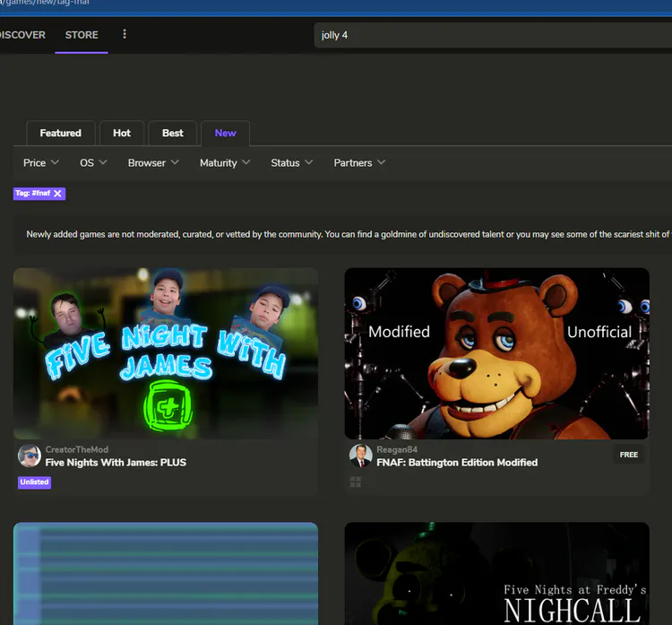Click the Windows platform icon under FNAF: Battington
This screenshot has height=625, width=672.
(x=356, y=482)
